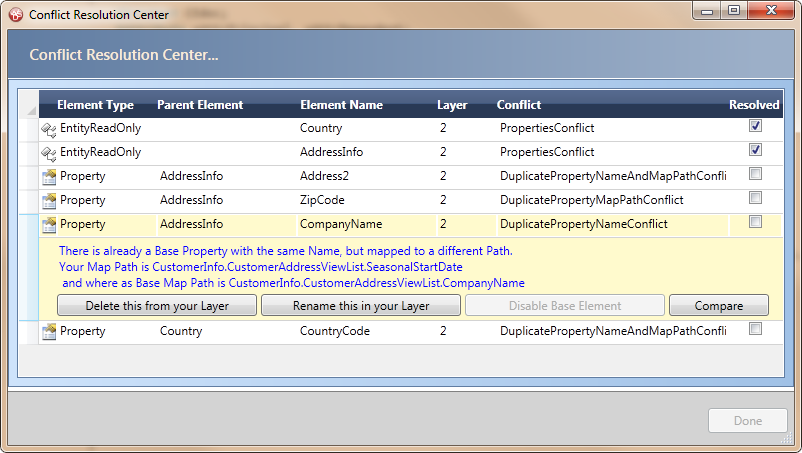Click the grid select-all corner cell
Screen dimensions: 802x453
coord(28,105)
